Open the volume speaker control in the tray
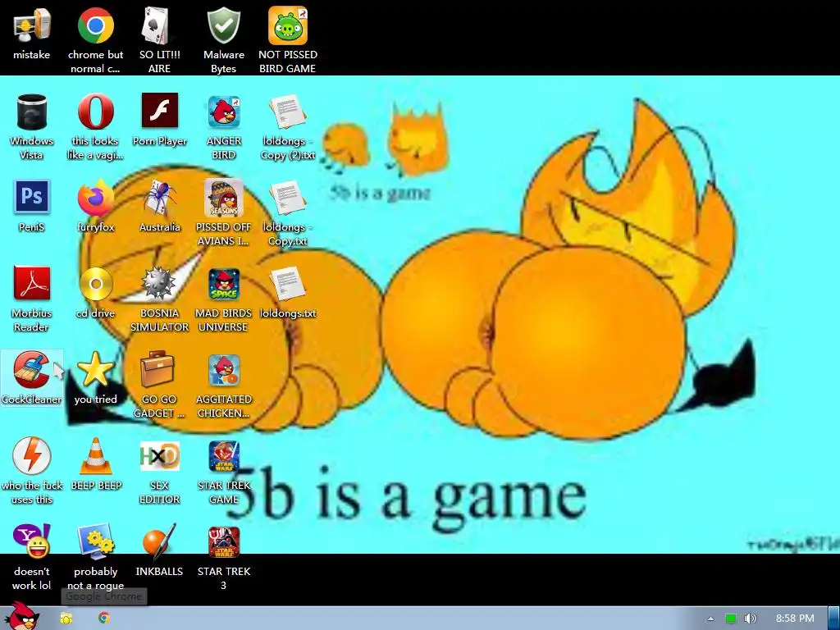Screen dimensions: 840x630 [750, 619]
